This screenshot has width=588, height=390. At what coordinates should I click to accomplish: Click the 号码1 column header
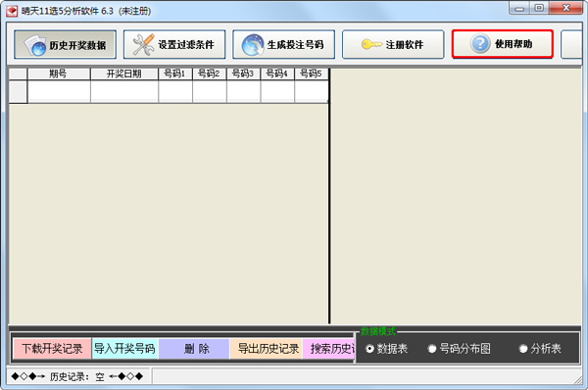[x=175, y=73]
